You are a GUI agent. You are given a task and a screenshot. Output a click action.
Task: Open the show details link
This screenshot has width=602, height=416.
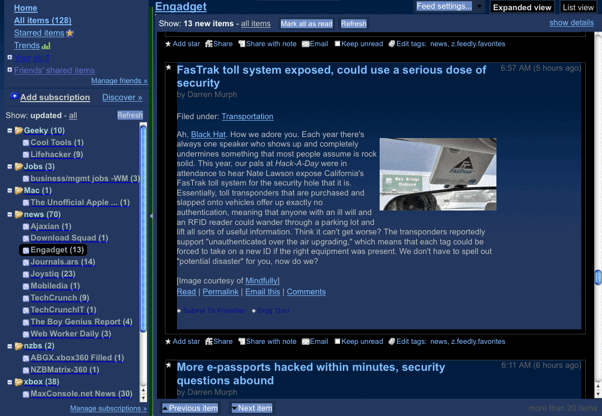tap(571, 23)
